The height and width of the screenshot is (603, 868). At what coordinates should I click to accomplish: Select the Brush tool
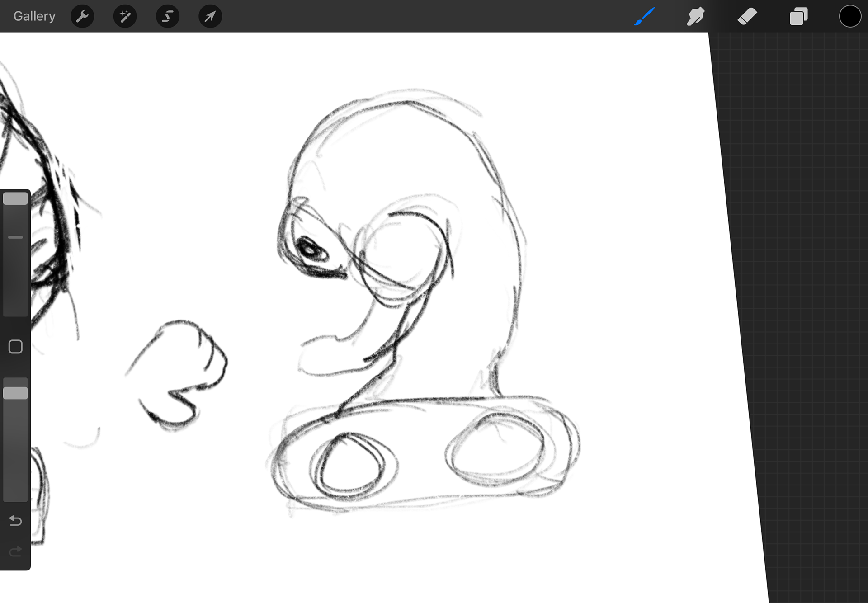644,16
